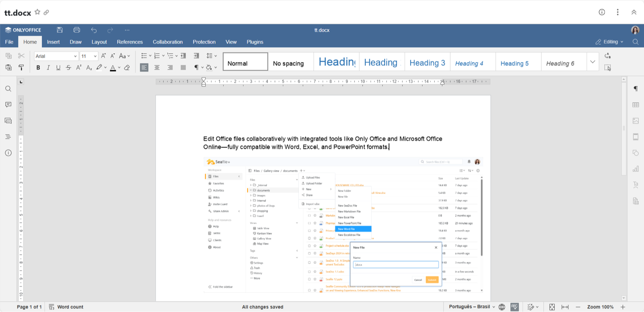The width and height of the screenshot is (644, 312).
Task: Toggle strikethrough formatting
Action: (x=68, y=68)
